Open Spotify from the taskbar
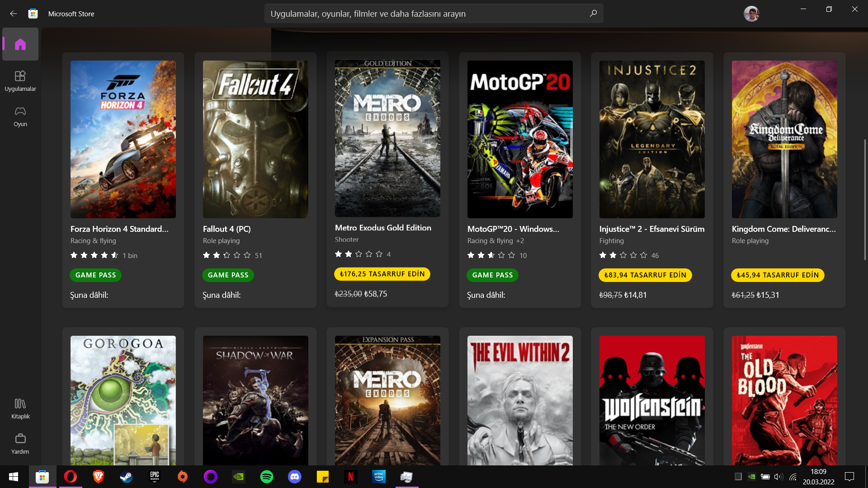 tap(267, 477)
